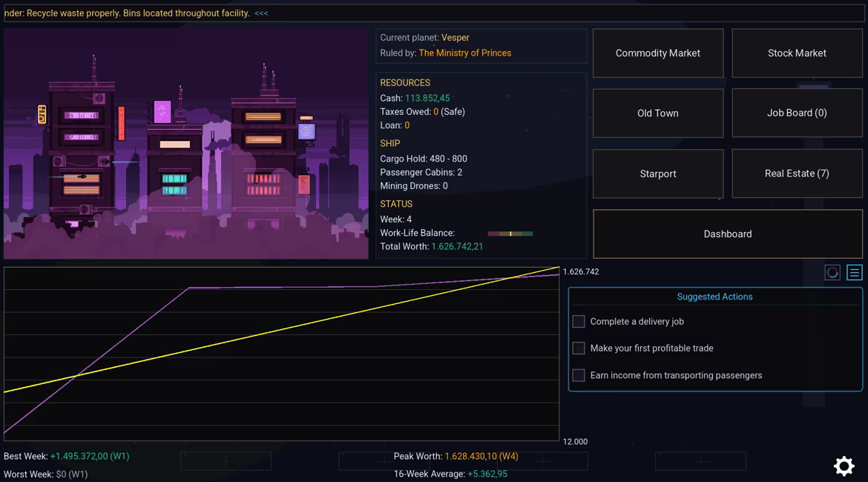Click 'The Ministry of Princes' ruler name
Image resolution: width=868 pixels, height=482 pixels.
point(465,53)
